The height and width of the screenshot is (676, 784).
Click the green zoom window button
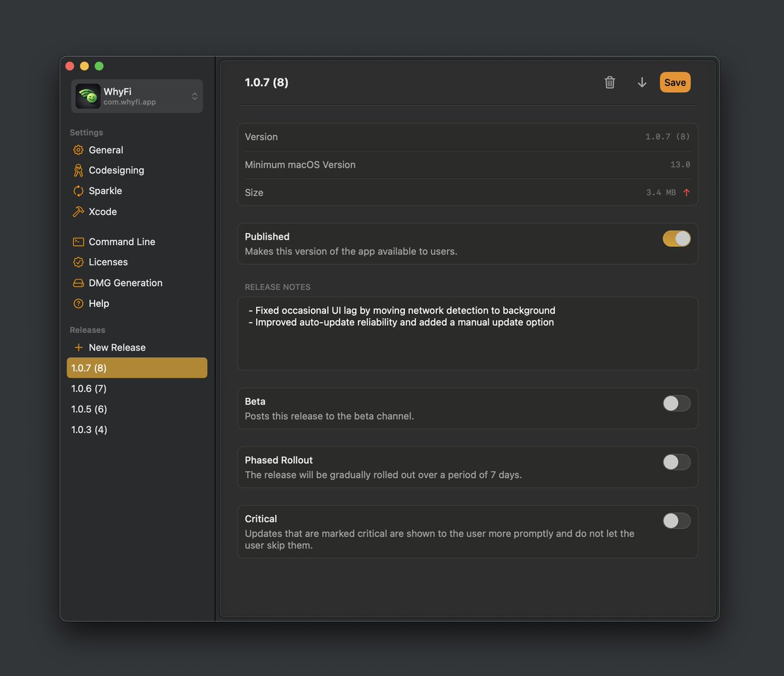pos(99,66)
